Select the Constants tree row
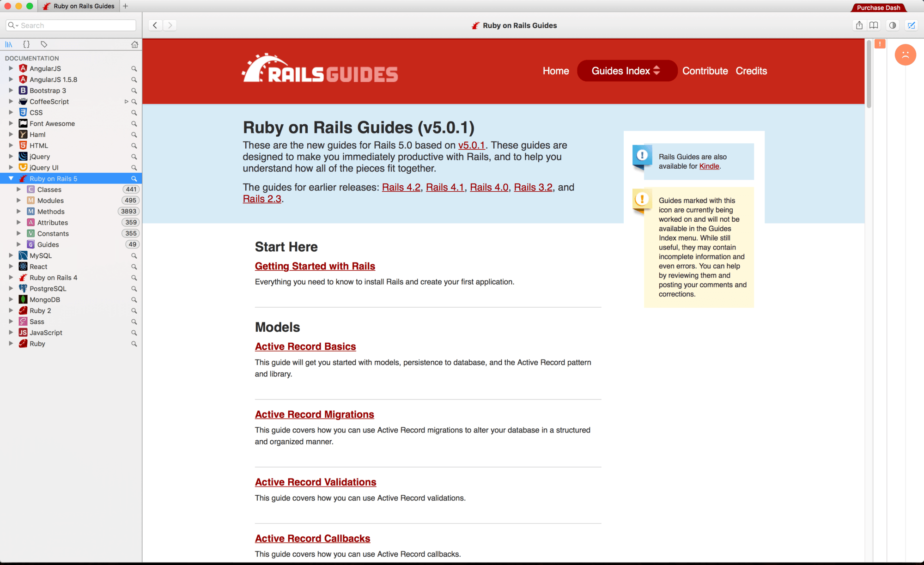Image resolution: width=924 pixels, height=565 pixels. (71, 233)
